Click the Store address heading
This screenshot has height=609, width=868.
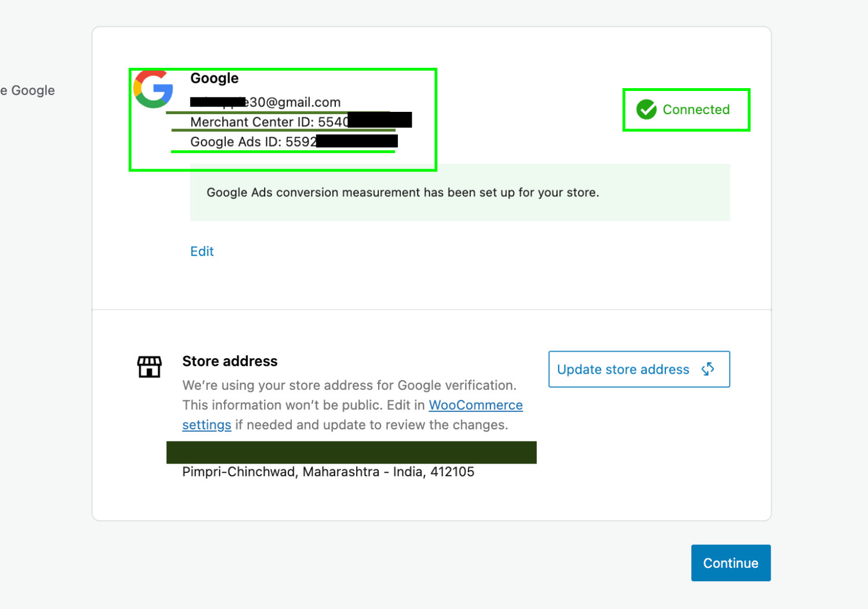(x=230, y=360)
